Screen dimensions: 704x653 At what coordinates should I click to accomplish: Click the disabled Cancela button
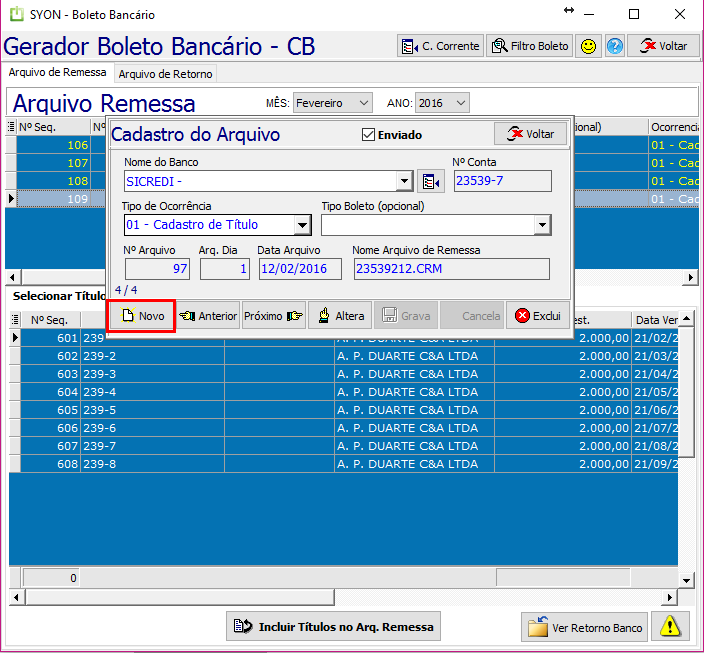(472, 316)
